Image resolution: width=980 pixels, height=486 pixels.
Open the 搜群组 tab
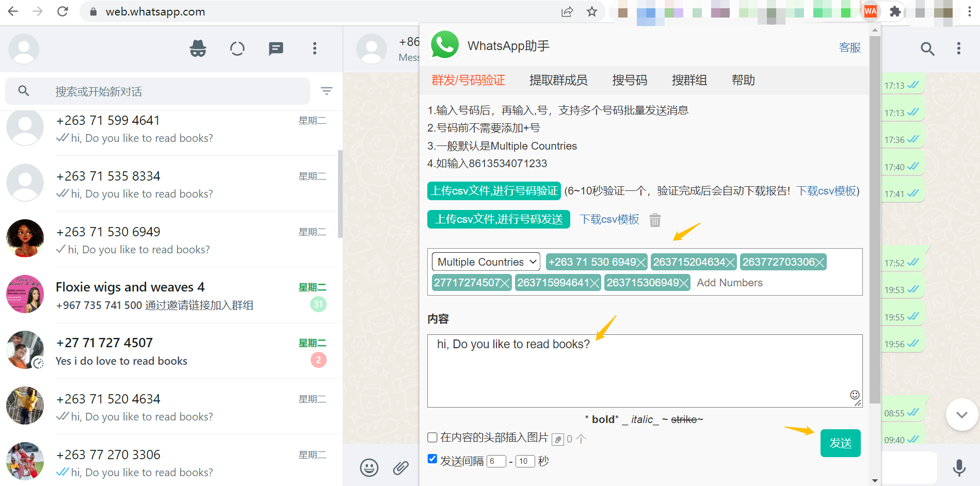[689, 80]
